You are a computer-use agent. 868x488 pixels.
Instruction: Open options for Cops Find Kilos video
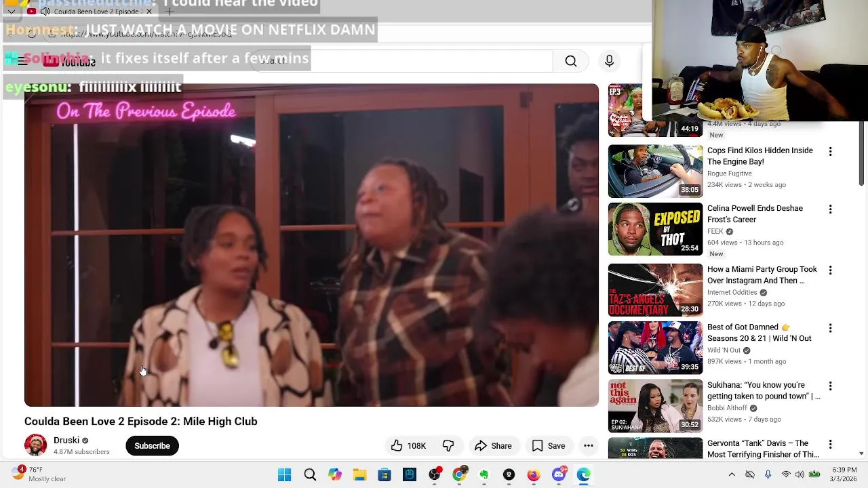[830, 151]
